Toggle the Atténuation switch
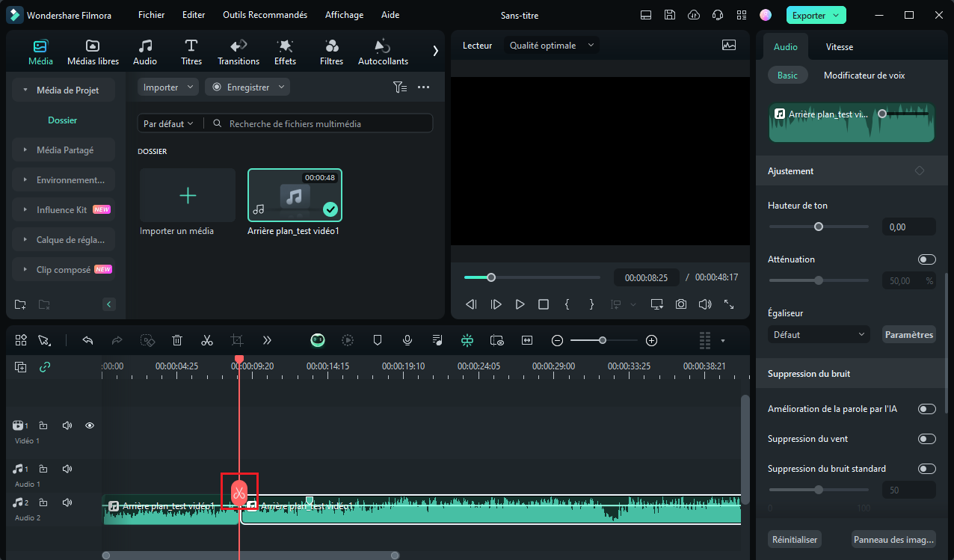 [x=927, y=259]
